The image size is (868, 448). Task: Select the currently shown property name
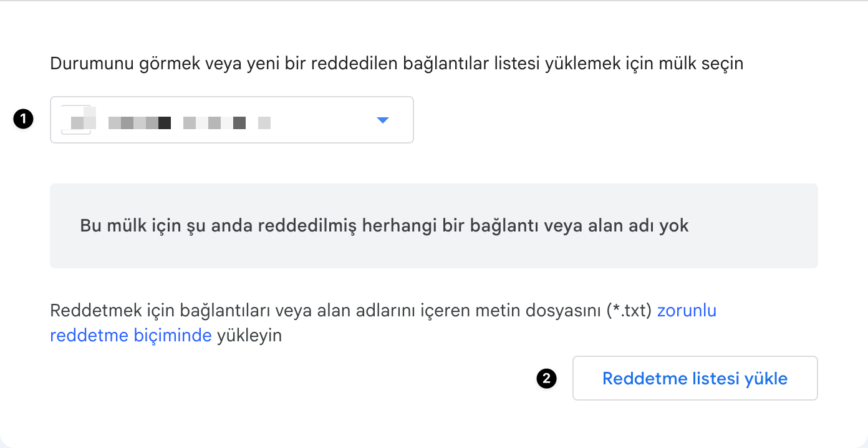tap(187, 122)
